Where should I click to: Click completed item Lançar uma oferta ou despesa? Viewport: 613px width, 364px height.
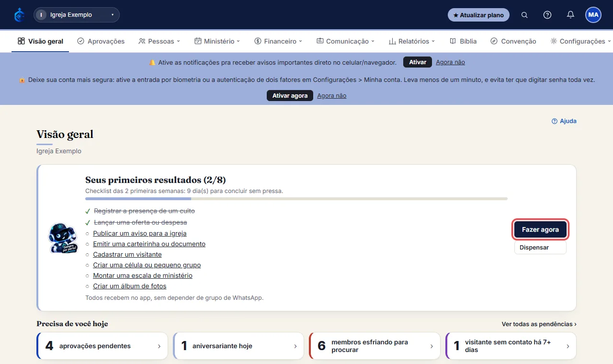coord(140,222)
